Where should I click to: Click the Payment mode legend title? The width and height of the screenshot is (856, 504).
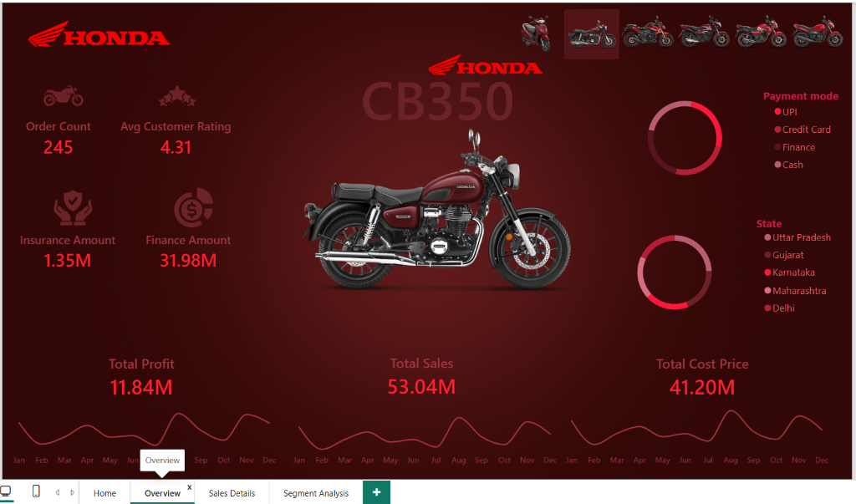tap(800, 96)
